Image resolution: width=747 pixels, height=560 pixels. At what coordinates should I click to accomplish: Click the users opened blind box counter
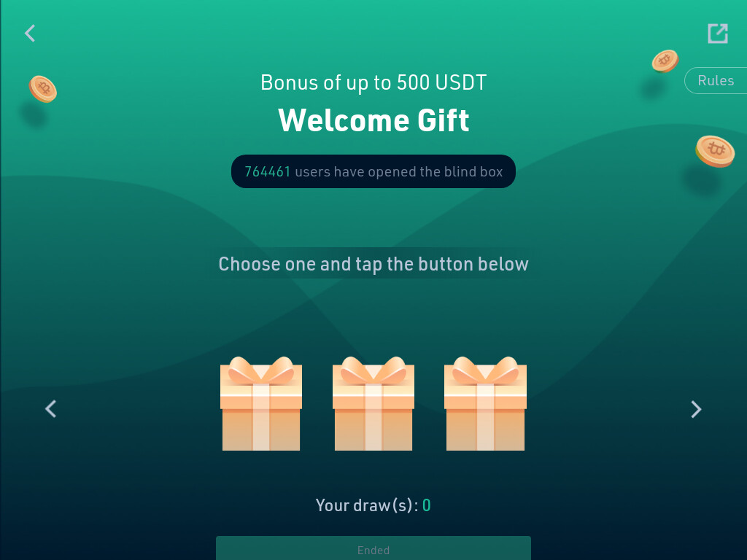[x=373, y=171]
